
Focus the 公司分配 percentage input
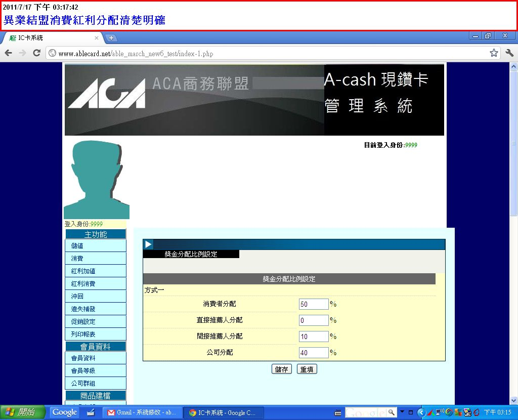coord(313,353)
